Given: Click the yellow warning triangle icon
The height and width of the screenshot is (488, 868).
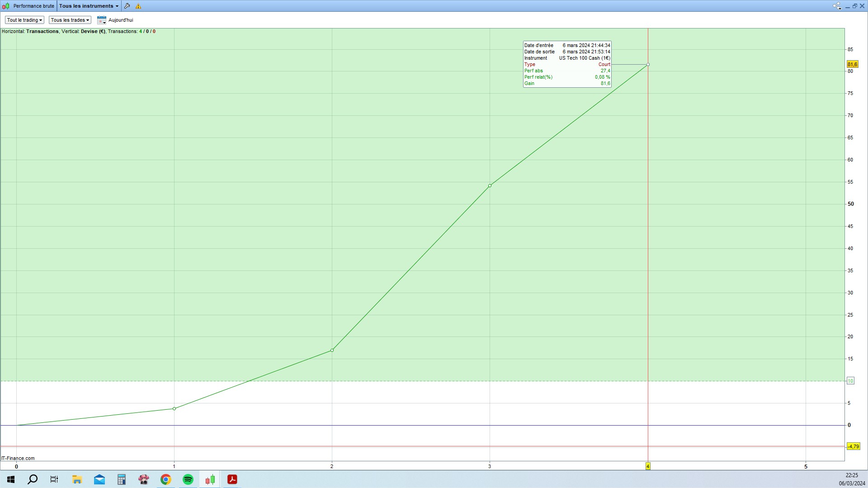Looking at the screenshot, I should 138,6.
